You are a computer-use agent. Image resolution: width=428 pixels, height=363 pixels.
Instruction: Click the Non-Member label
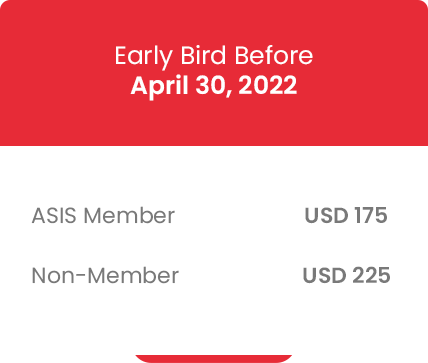coord(105,275)
